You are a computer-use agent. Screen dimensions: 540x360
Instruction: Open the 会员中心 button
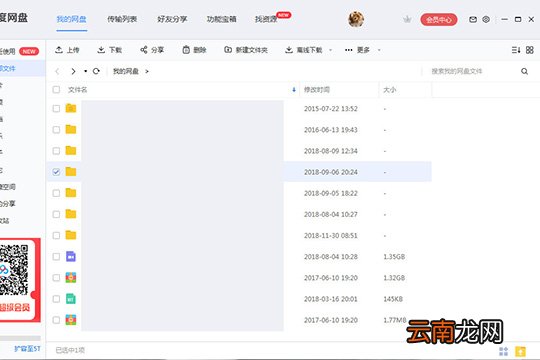tap(439, 20)
